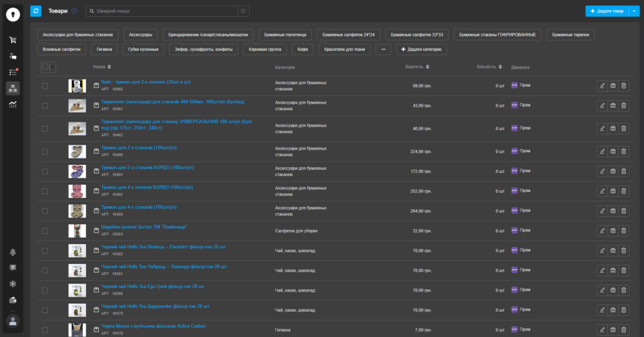
Task: Open the analytics chart icon in sidebar
Action: [13, 104]
